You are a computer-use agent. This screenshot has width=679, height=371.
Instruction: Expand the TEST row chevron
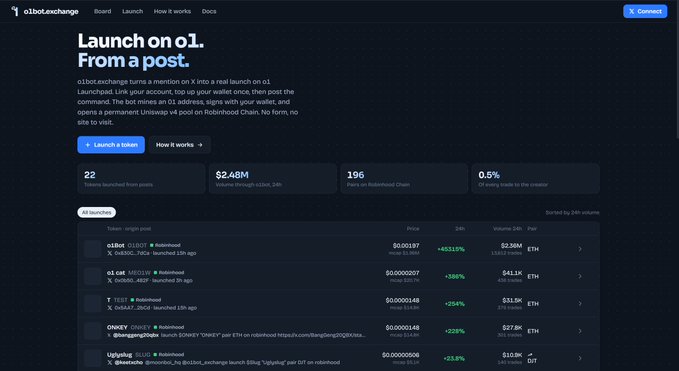pyautogui.click(x=580, y=303)
